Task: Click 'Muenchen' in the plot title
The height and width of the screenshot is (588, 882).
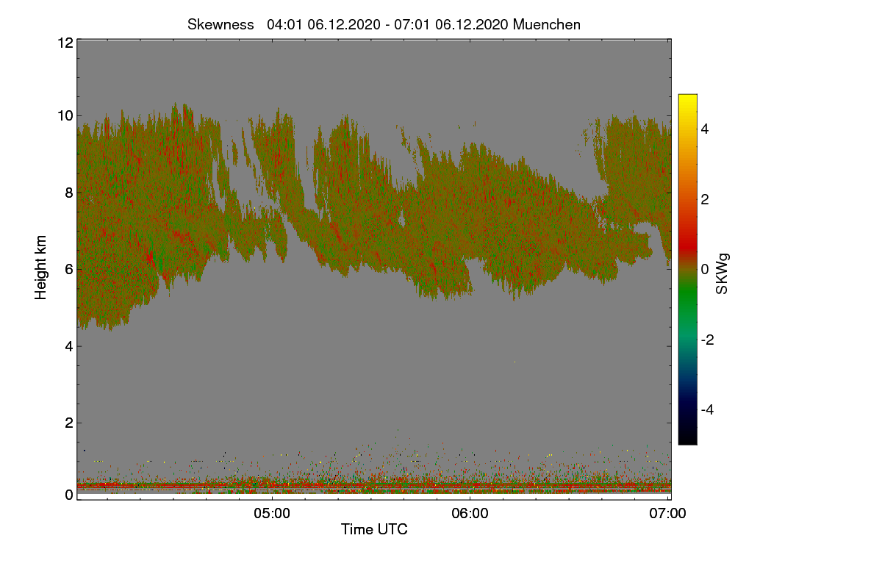Action: click(547, 24)
